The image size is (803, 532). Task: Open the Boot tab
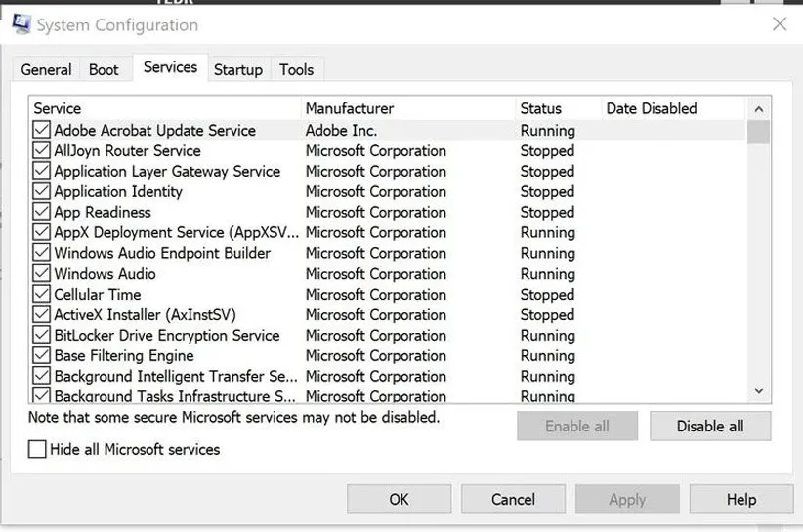(x=104, y=69)
